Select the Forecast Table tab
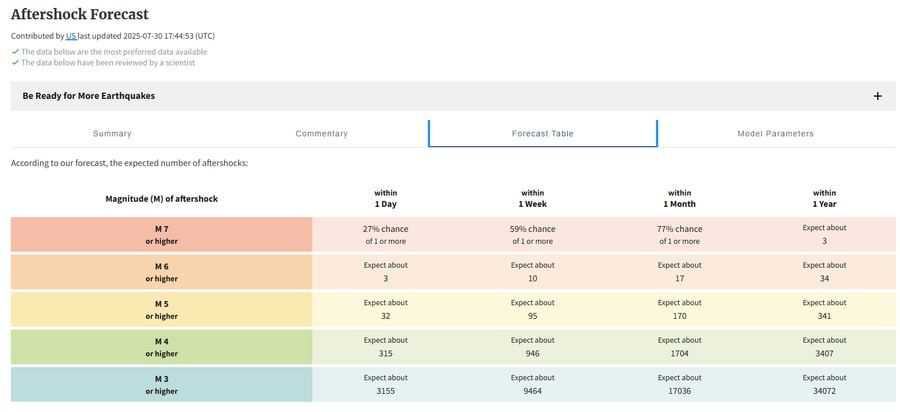The image size is (900, 412). (542, 133)
